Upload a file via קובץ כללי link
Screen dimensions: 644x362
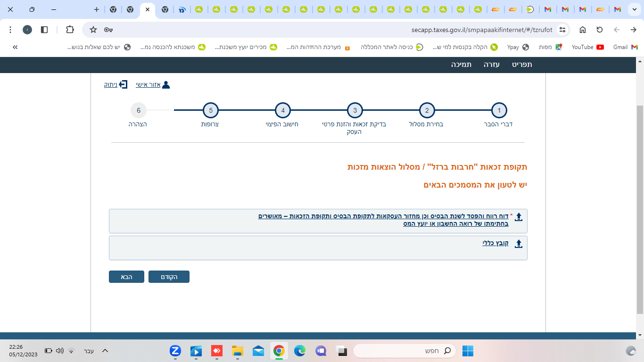point(495,243)
